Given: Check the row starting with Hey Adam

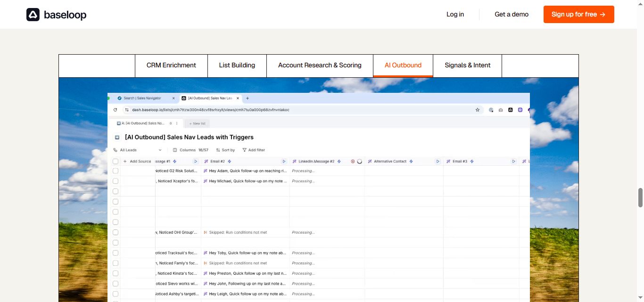Looking at the screenshot, I should coord(116,171).
